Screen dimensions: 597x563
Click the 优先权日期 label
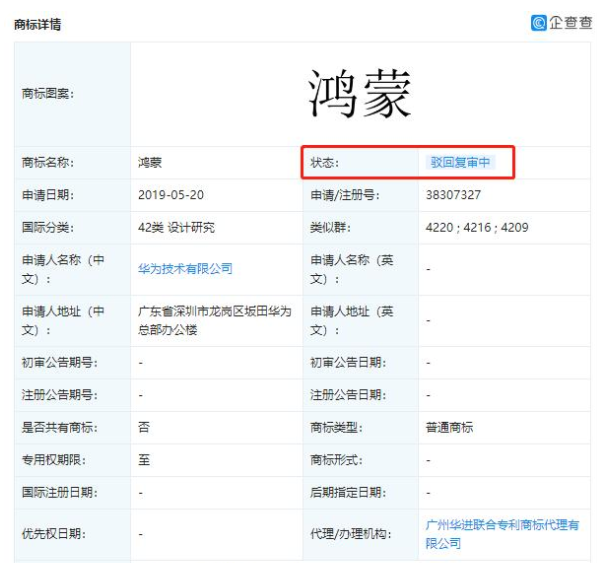(54, 534)
